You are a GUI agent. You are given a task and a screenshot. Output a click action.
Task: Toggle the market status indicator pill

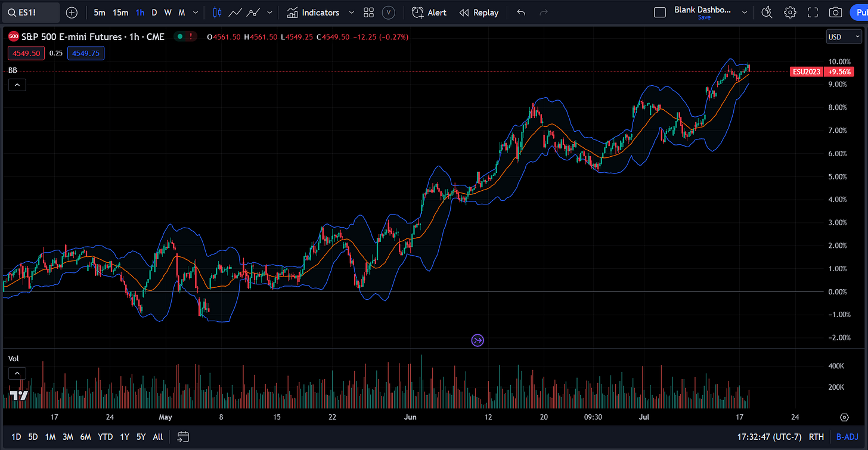tap(186, 36)
